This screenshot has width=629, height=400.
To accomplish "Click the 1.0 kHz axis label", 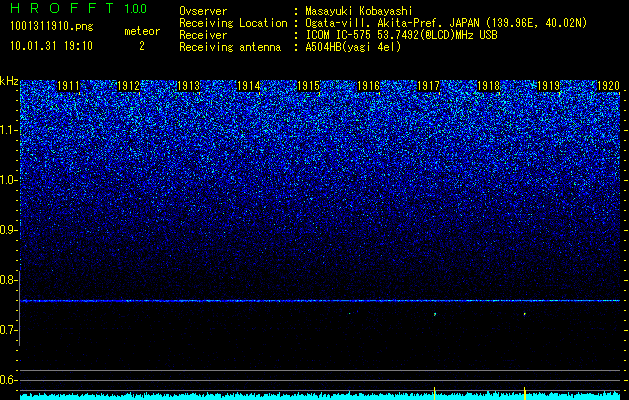I will click(x=9, y=181).
